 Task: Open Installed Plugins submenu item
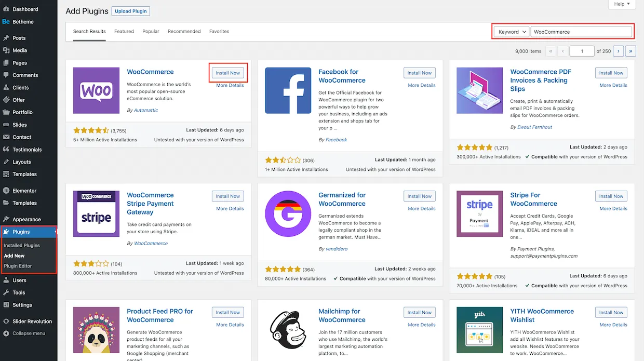click(22, 245)
